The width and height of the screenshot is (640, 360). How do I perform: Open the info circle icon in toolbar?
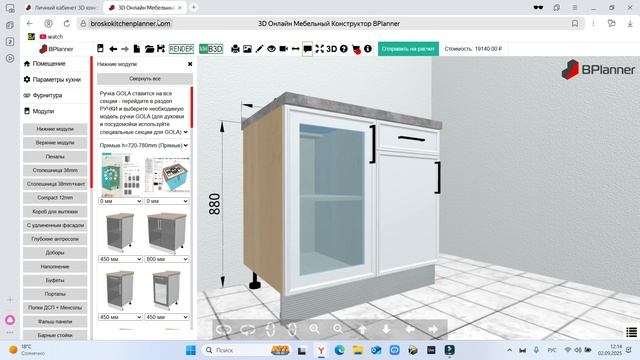pyautogui.click(x=368, y=49)
